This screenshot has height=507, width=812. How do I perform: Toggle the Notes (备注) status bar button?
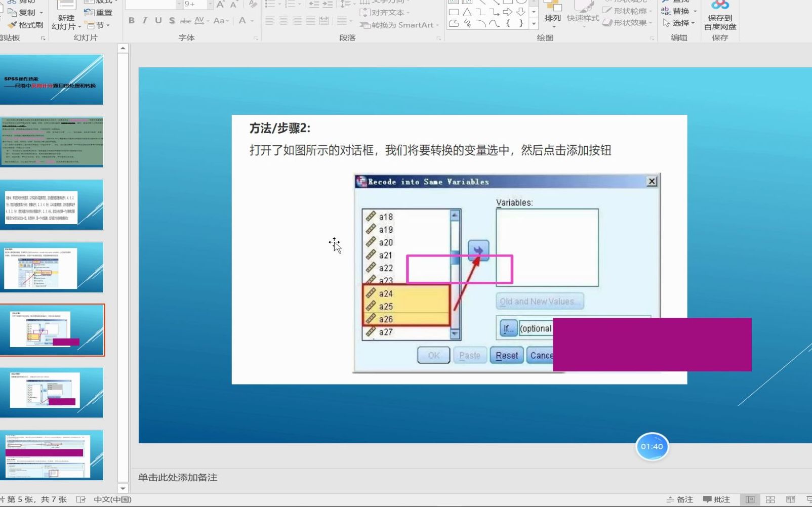point(680,499)
